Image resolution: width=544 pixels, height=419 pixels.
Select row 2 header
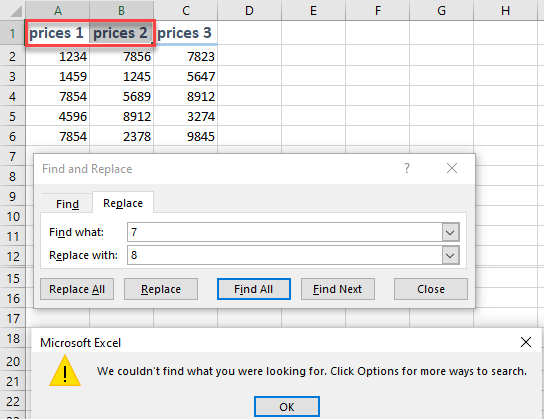coord(12,56)
